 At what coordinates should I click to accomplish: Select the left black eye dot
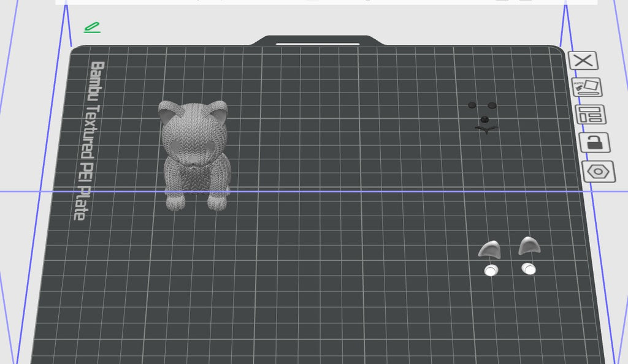click(472, 105)
